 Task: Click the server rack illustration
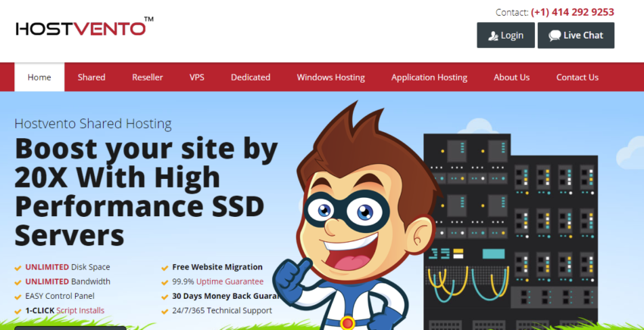[511, 231]
